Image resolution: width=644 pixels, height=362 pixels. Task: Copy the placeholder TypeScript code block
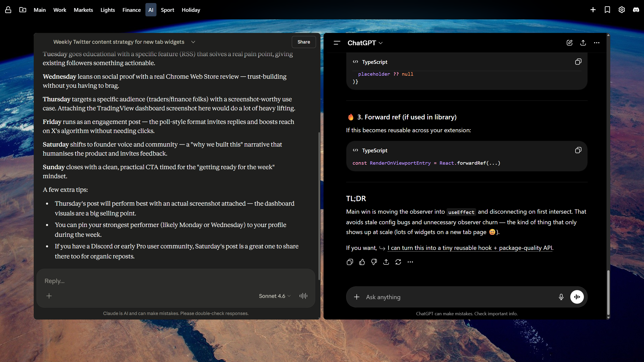(578, 62)
